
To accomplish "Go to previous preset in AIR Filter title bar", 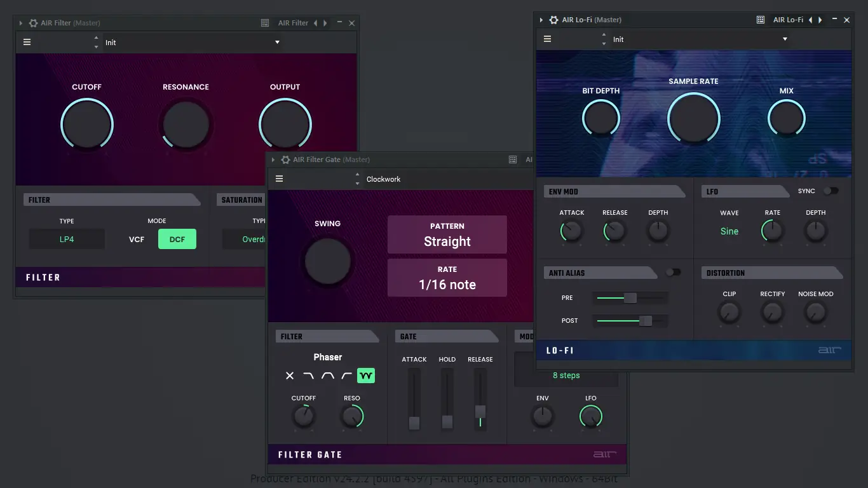I will tap(315, 23).
